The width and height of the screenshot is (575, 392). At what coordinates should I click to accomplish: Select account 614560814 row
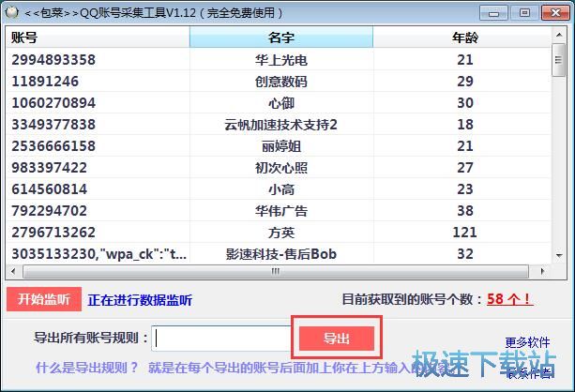point(279,189)
